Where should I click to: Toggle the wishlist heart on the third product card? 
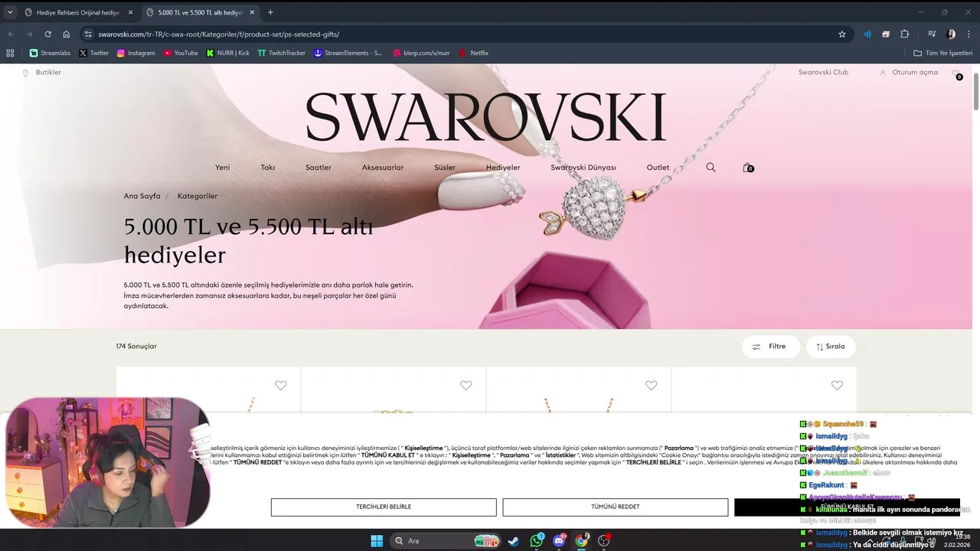click(651, 386)
